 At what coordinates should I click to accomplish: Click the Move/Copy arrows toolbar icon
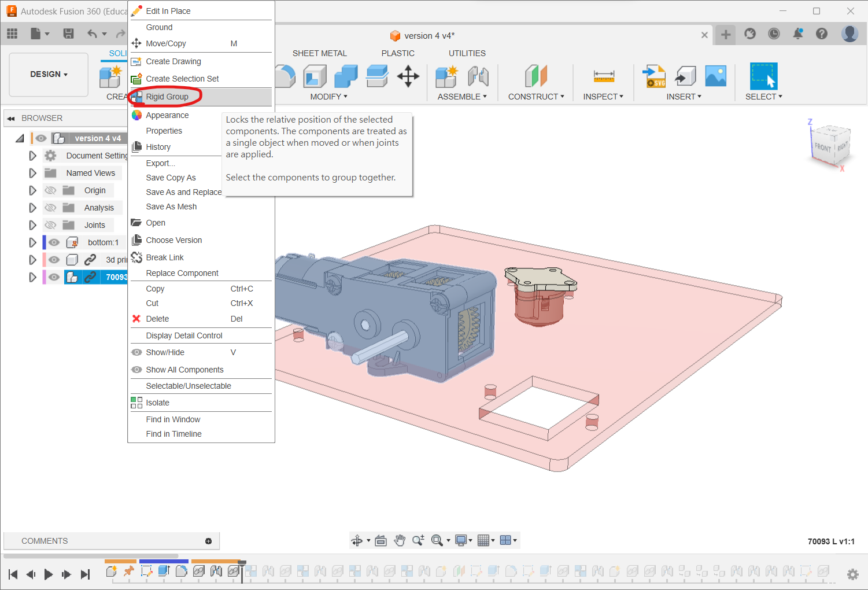[x=408, y=76]
